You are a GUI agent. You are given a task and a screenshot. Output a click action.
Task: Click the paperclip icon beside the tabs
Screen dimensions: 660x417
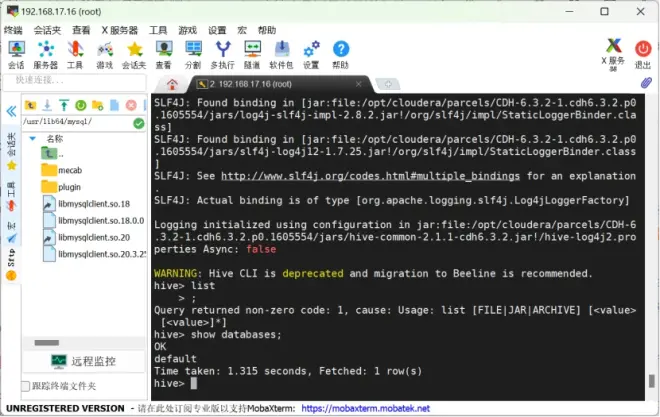click(x=646, y=83)
